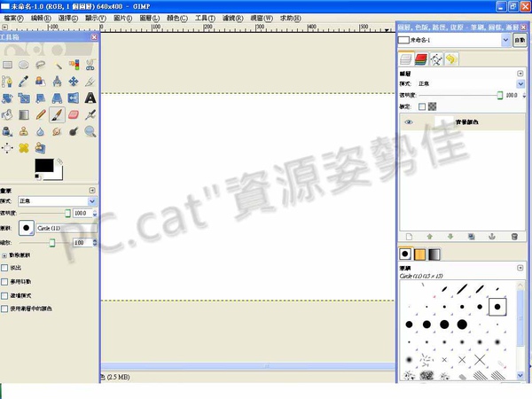This screenshot has width=532, height=399.
Task: Select the Eraser tool
Action: (x=74, y=115)
